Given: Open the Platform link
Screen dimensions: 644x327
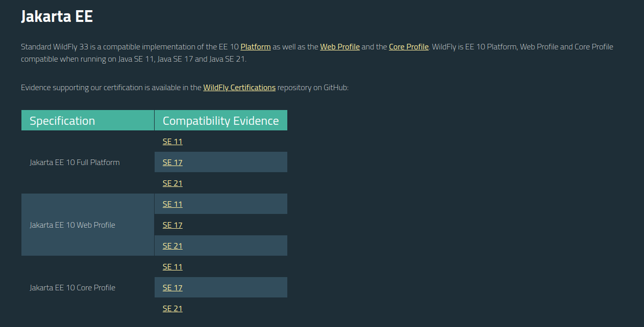Looking at the screenshot, I should click(255, 47).
